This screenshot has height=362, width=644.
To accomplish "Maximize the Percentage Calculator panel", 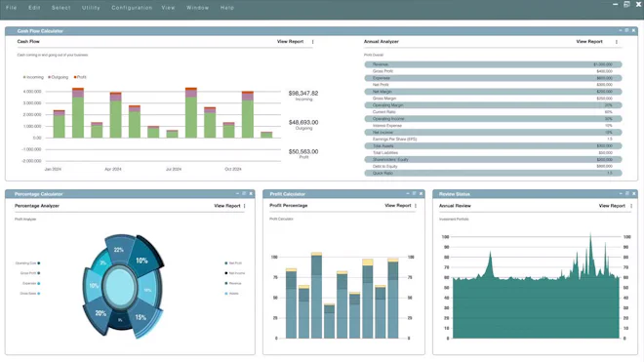I will pyautogui.click(x=244, y=193).
